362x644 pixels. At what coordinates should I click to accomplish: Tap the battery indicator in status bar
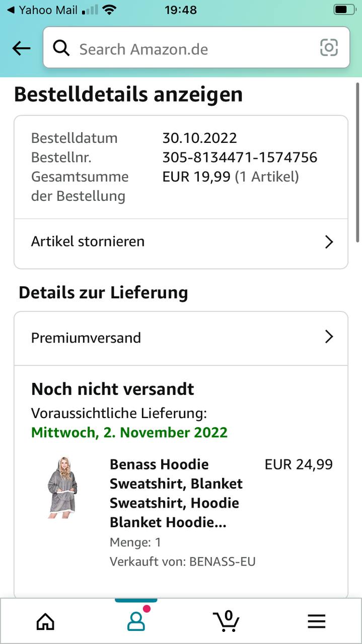344,10
